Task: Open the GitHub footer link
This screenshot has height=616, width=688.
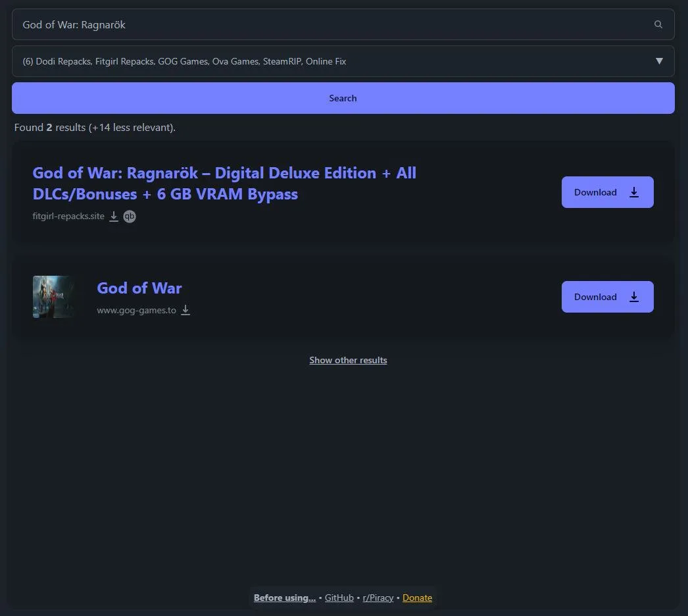Action: coord(339,598)
